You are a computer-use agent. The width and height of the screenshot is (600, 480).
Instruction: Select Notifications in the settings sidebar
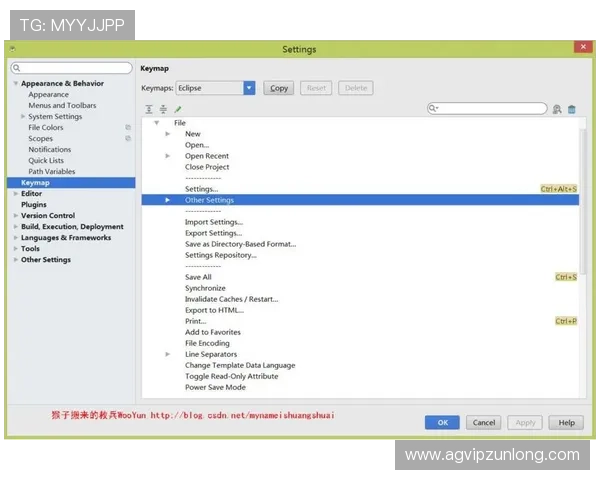pos(50,150)
